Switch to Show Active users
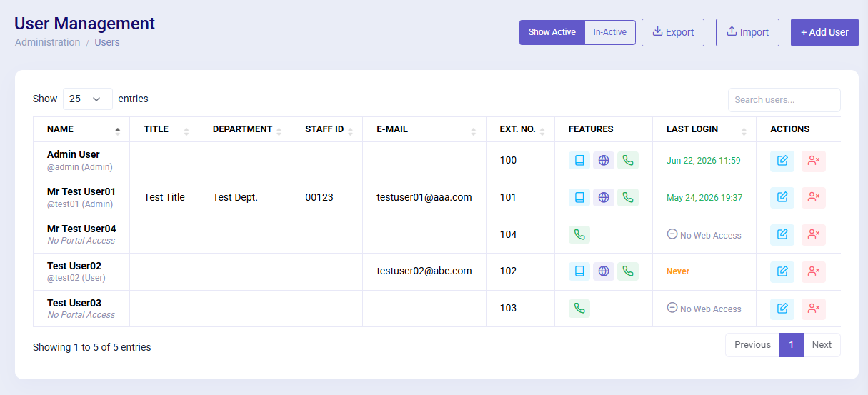The width and height of the screenshot is (868, 395). pyautogui.click(x=552, y=32)
